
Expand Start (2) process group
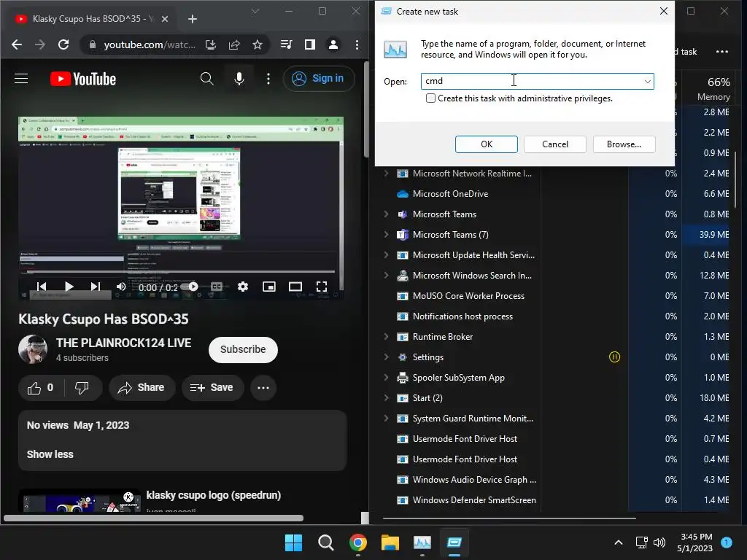click(x=386, y=398)
